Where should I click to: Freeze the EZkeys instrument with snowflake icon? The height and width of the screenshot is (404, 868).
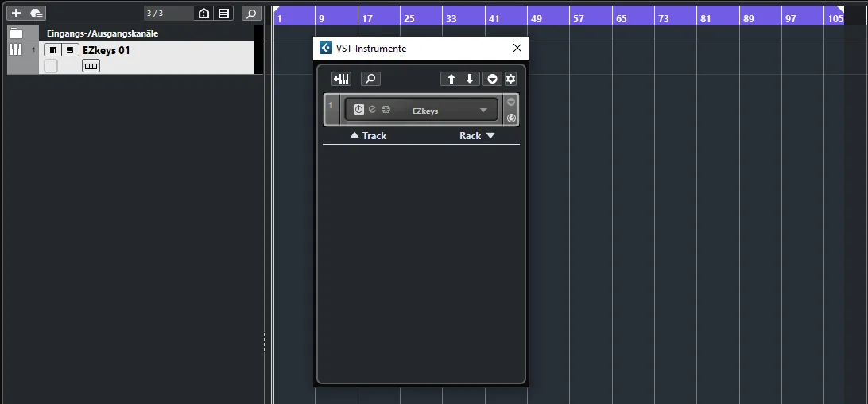[386, 110]
